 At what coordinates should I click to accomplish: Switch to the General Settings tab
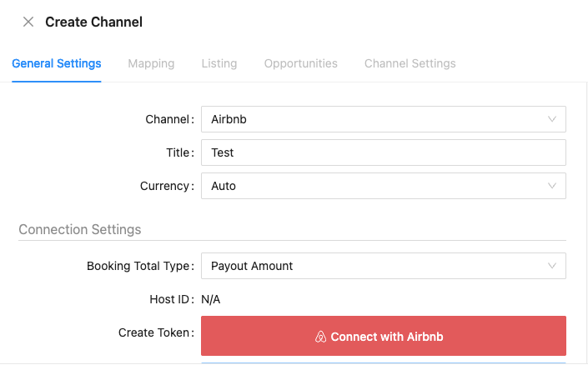(57, 63)
